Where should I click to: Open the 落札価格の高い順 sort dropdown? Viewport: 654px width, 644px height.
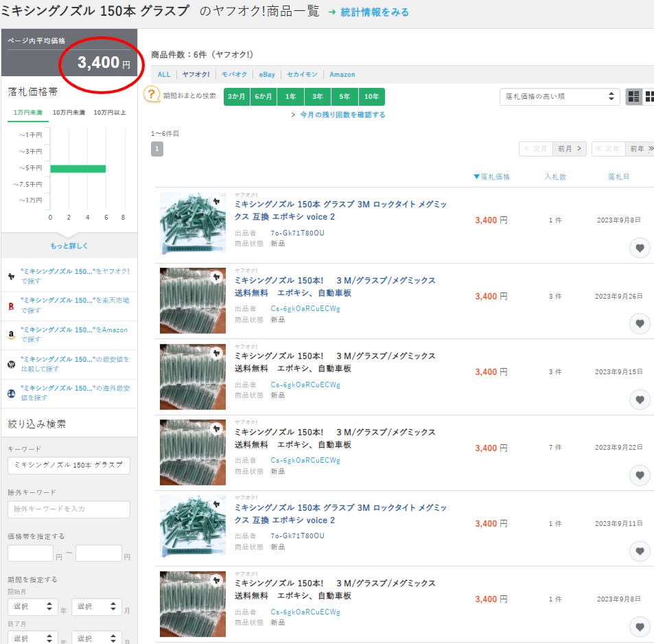(559, 97)
